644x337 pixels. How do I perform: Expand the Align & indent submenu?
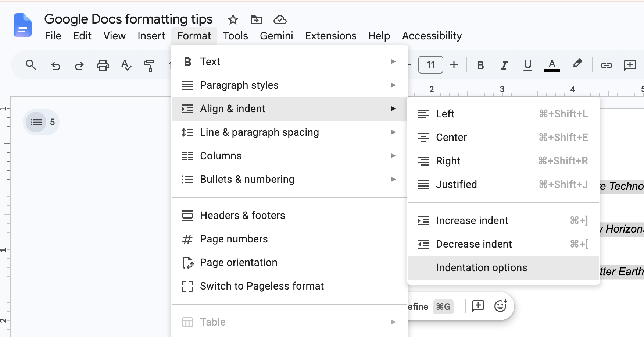tap(290, 109)
